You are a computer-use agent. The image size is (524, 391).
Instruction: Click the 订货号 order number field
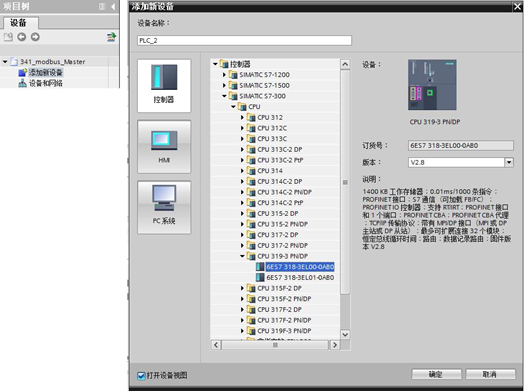click(x=461, y=145)
